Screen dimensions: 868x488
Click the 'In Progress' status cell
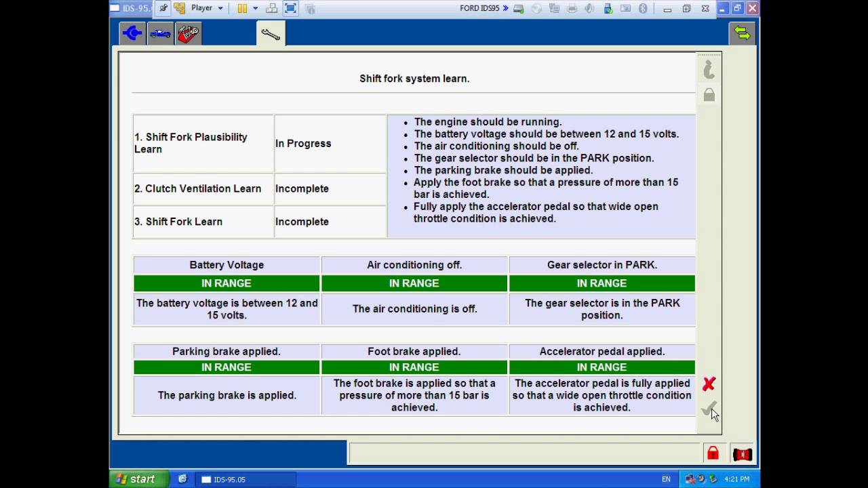[x=330, y=144]
